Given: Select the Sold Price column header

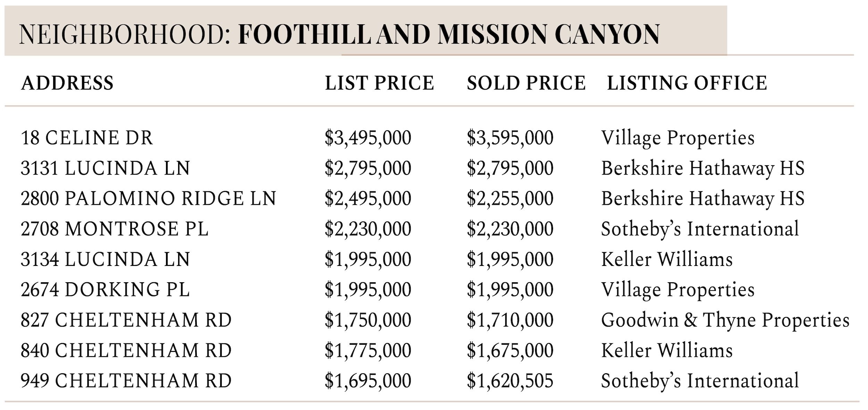Looking at the screenshot, I should 526,83.
